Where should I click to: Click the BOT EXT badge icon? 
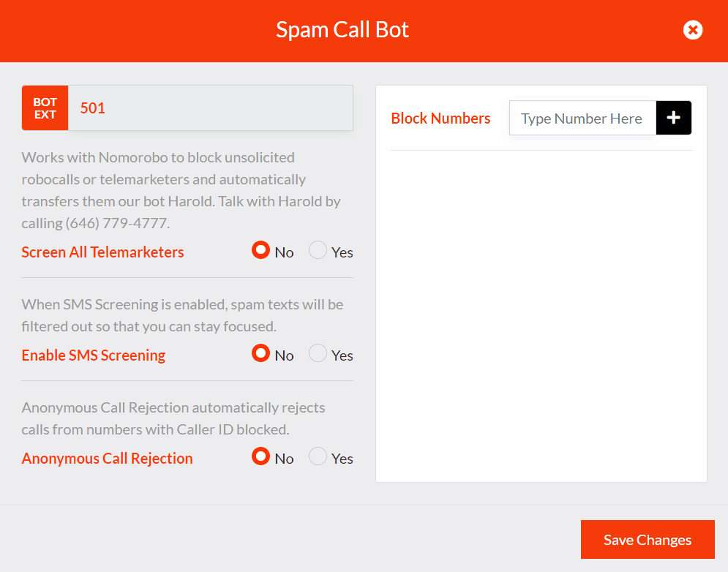click(x=45, y=107)
